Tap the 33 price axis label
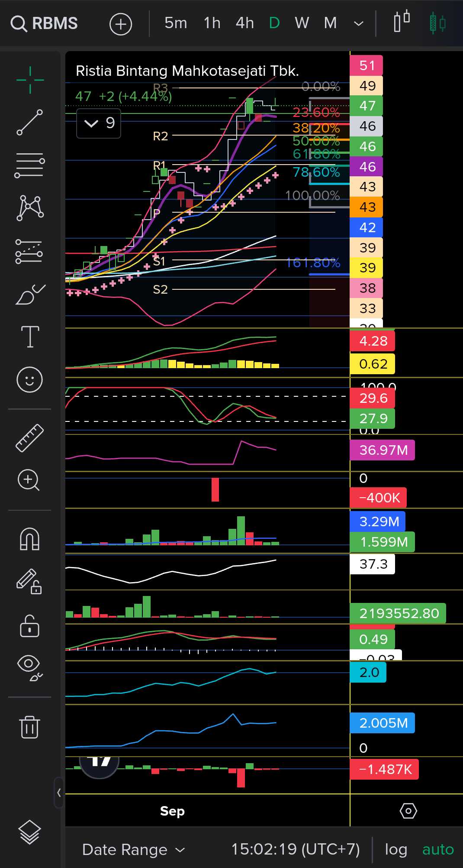 (367, 308)
